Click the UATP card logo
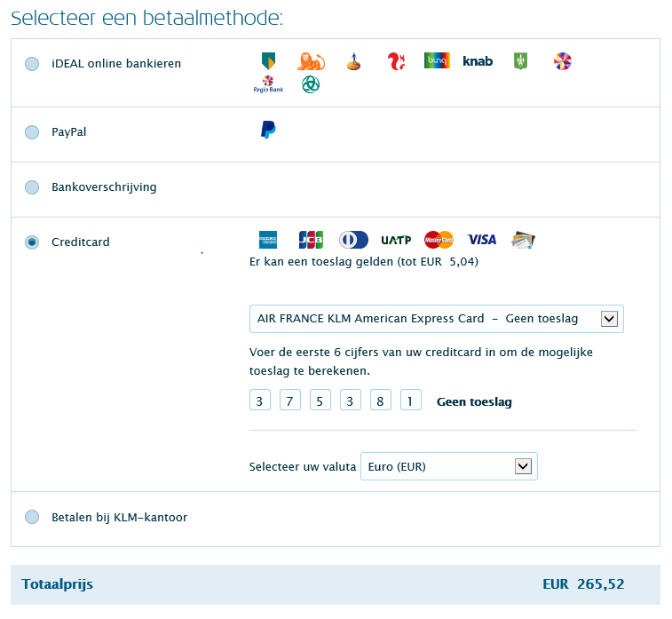 396,240
